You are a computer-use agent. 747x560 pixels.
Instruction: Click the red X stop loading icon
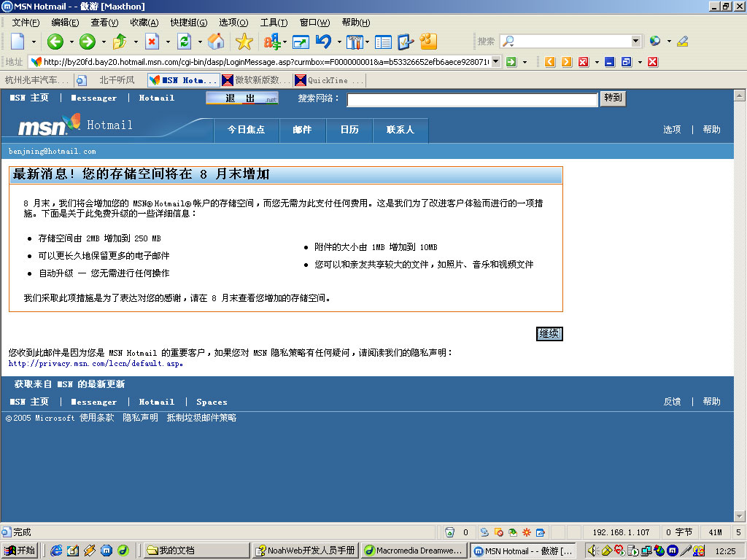click(x=152, y=42)
